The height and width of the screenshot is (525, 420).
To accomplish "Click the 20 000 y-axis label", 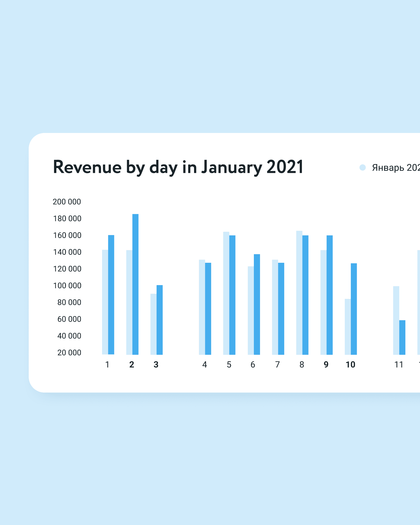I will (x=69, y=352).
